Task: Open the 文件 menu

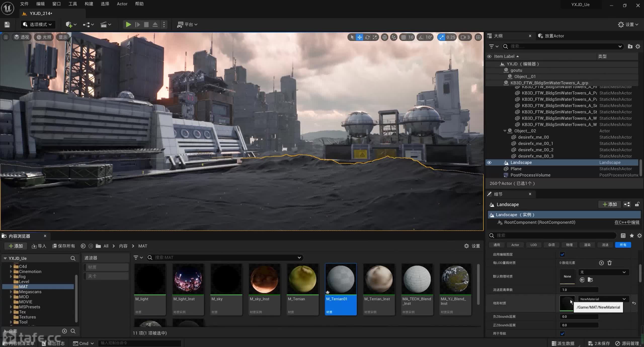Action: coord(24,4)
